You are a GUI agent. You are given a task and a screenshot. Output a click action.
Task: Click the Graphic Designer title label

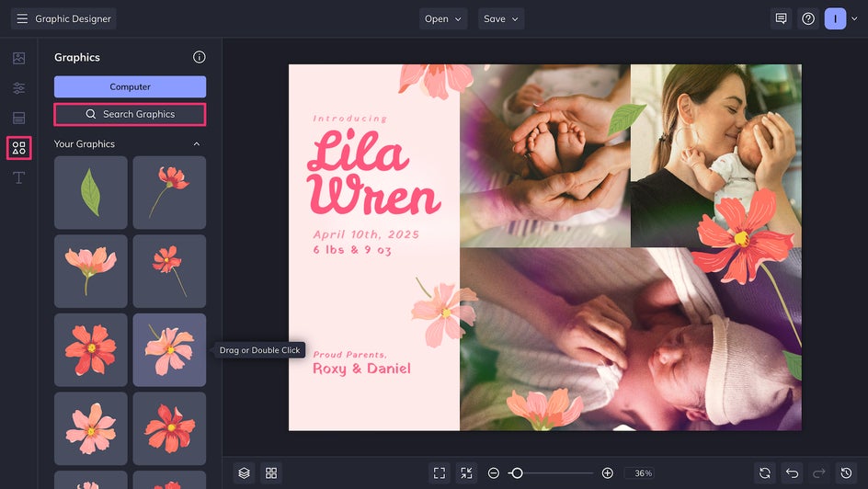coord(73,18)
